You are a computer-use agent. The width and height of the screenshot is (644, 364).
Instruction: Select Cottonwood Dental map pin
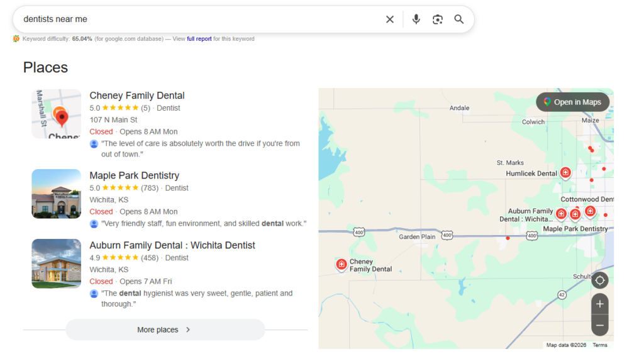pos(590,212)
